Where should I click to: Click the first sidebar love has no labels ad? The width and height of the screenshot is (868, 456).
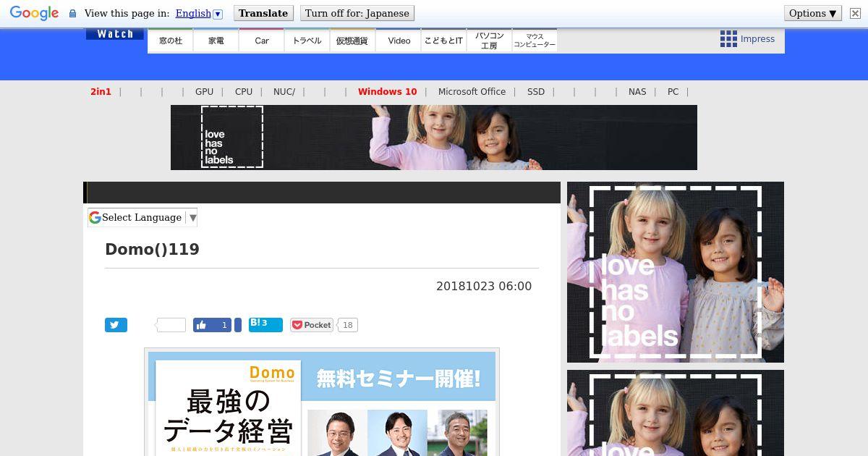[676, 272]
